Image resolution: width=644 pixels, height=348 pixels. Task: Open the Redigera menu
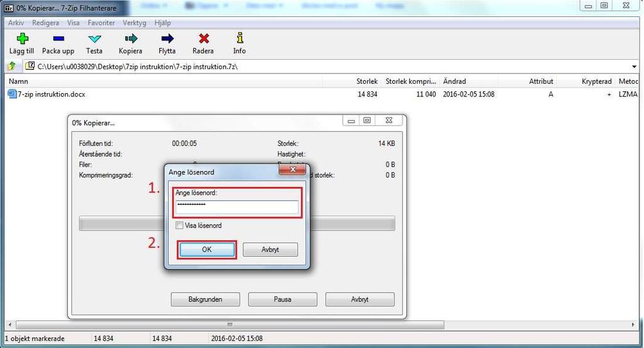[x=45, y=23]
